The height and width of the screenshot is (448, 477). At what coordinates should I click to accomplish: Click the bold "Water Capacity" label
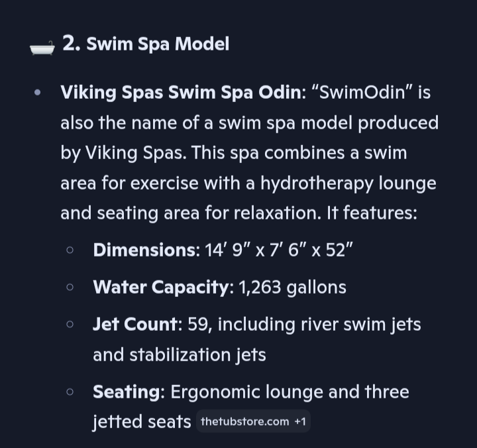point(161,287)
